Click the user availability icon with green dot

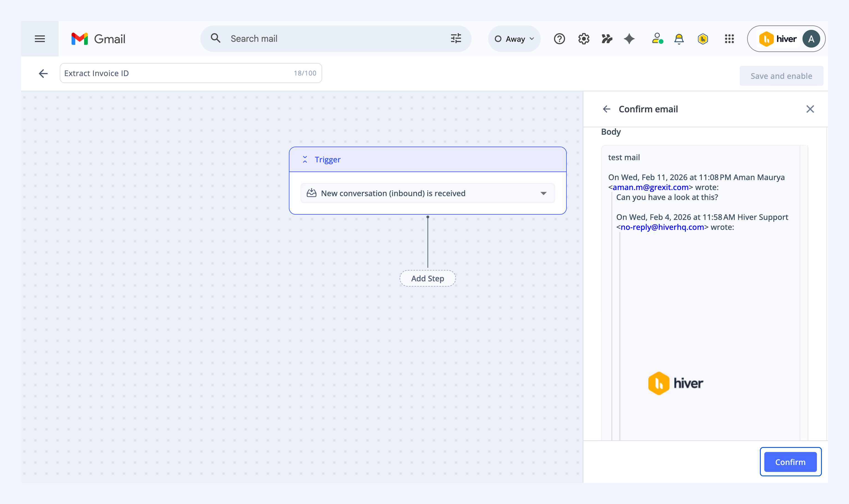coord(658,38)
